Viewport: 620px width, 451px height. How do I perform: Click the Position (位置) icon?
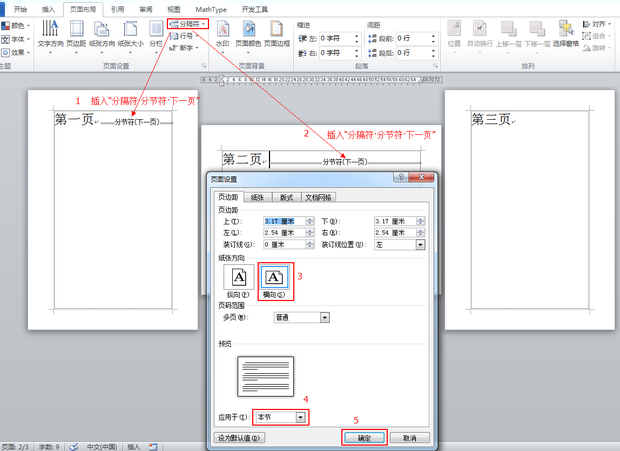click(454, 36)
